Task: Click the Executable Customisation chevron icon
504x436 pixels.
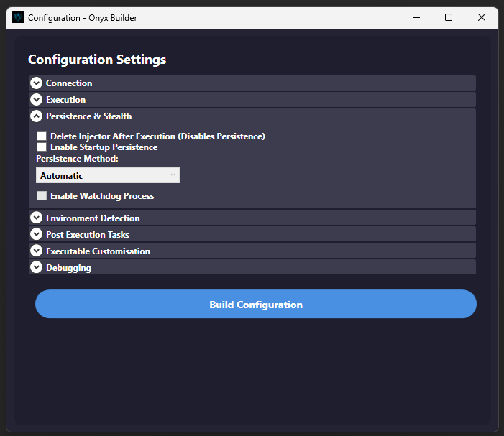Action: 37,251
